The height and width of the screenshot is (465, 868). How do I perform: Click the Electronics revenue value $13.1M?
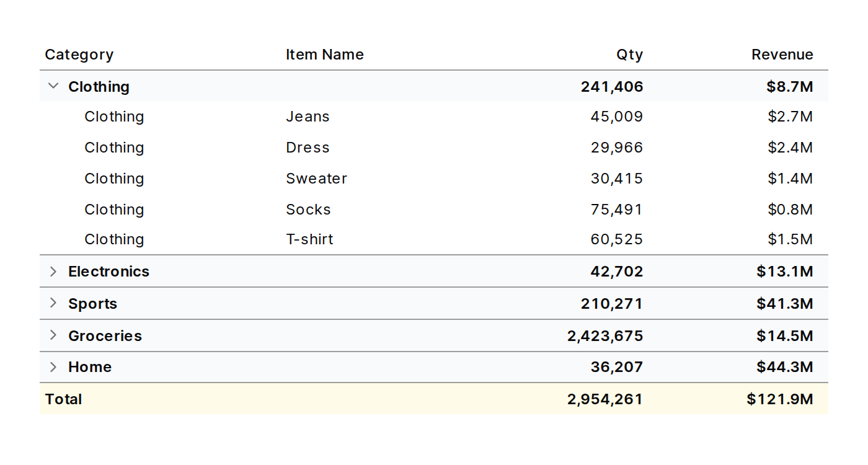(784, 272)
